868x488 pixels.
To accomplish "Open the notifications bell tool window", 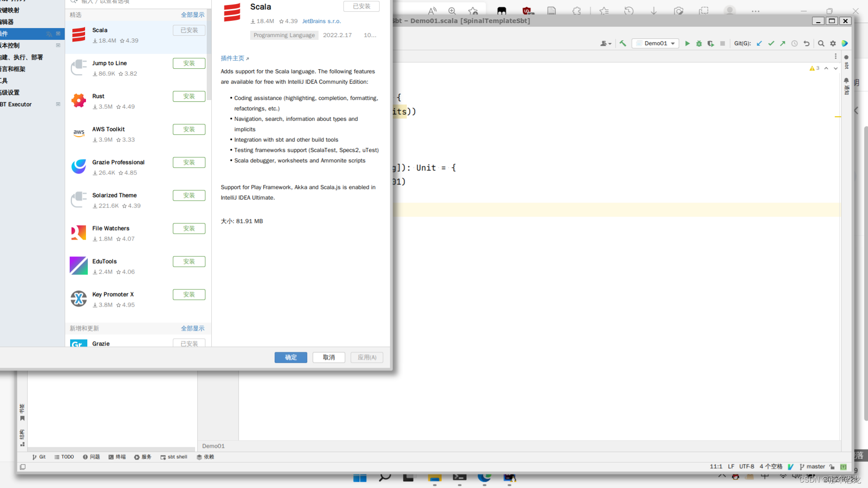I will click(x=846, y=86).
